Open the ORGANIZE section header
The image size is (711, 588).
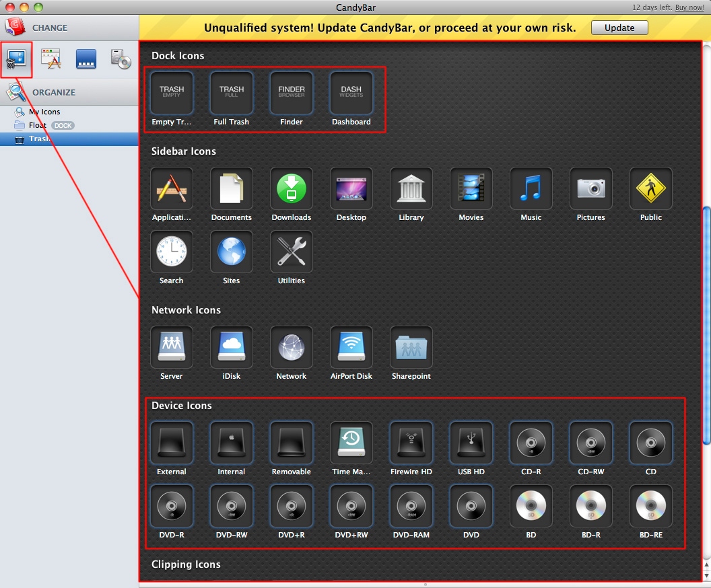point(70,92)
